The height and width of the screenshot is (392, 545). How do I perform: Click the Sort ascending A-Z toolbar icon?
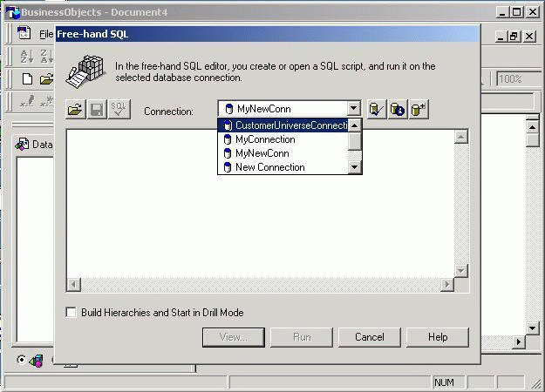27,57
